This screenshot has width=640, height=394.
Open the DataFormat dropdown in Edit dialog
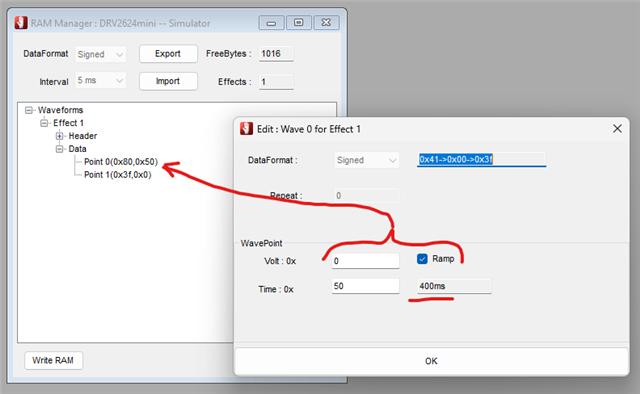tap(367, 160)
